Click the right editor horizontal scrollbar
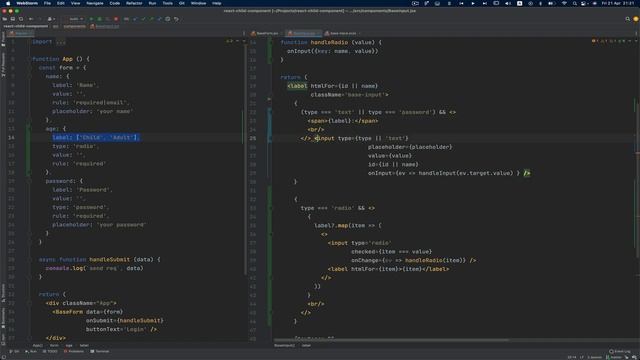Image resolution: width=640 pixels, height=360 pixels. coord(391,340)
